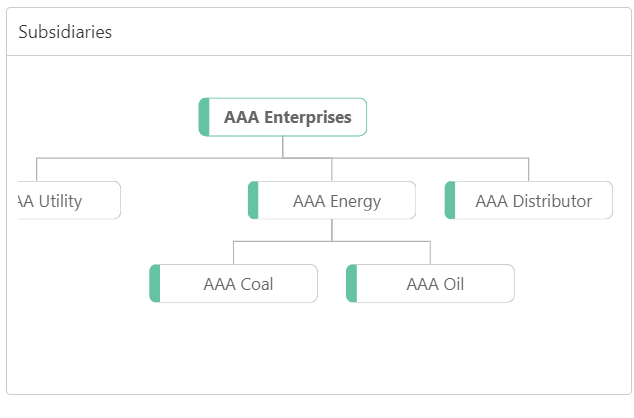The image size is (634, 418).
Task: Click the Subsidiaries panel title
Action: coord(65,32)
